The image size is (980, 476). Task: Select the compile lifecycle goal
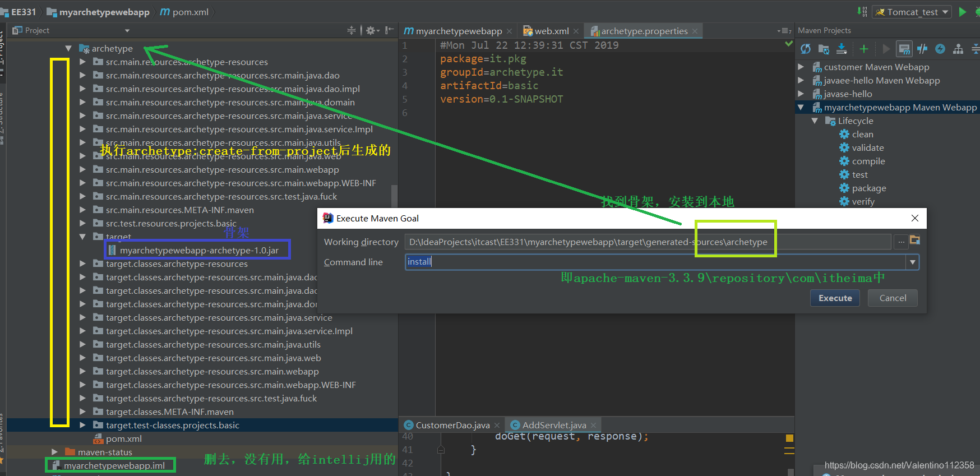tap(862, 161)
